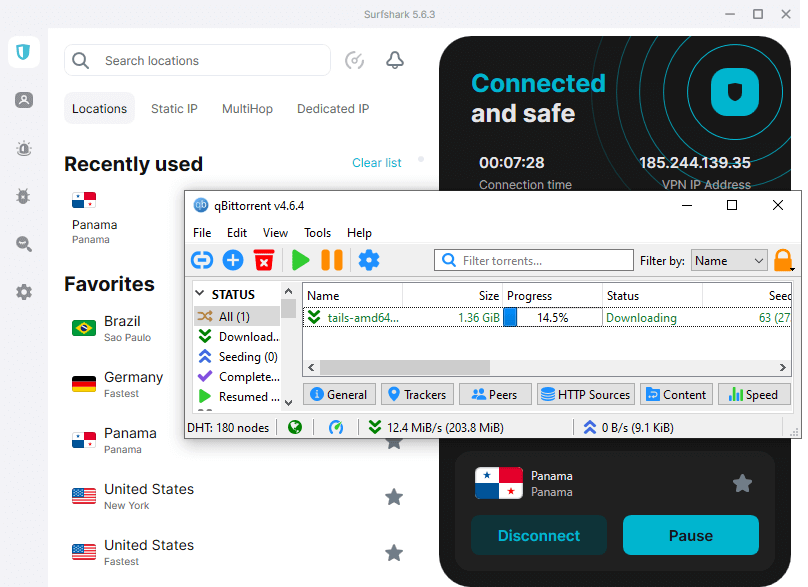
Task: Click the red Remove torrent icon
Action: tap(264, 260)
